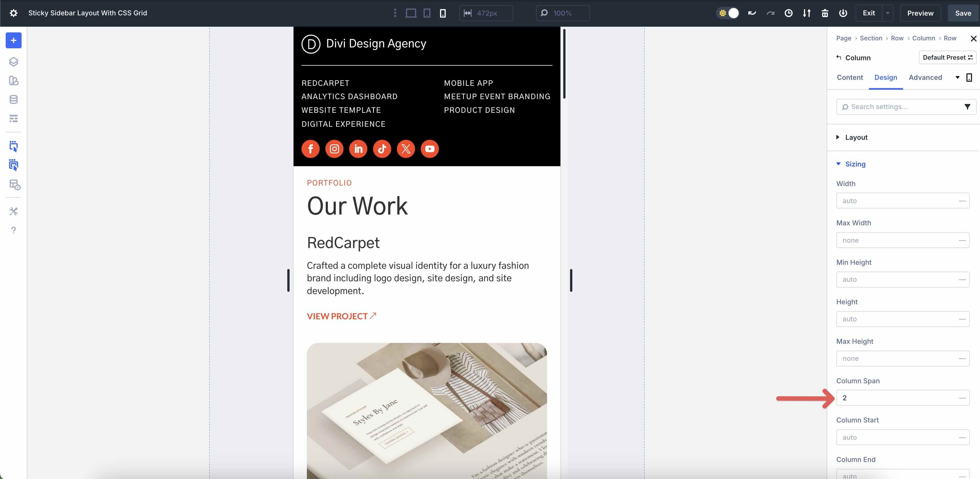This screenshot has width=980, height=479.
Task: Open the editing history icon
Action: 788,13
